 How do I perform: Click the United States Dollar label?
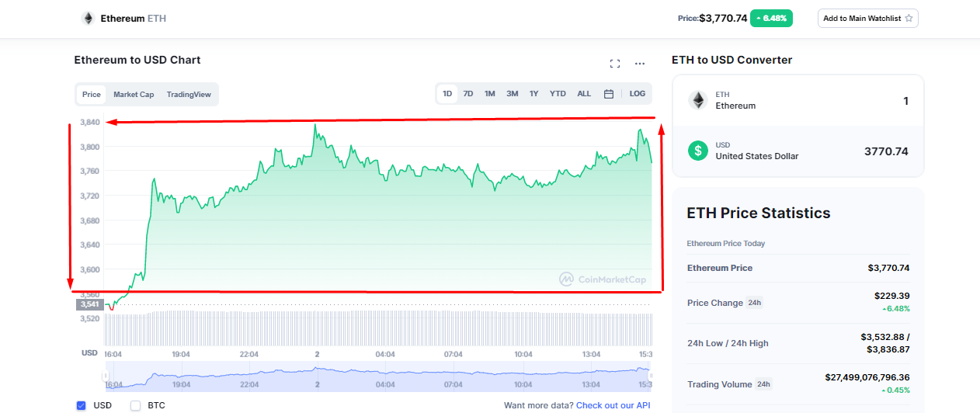click(x=756, y=156)
